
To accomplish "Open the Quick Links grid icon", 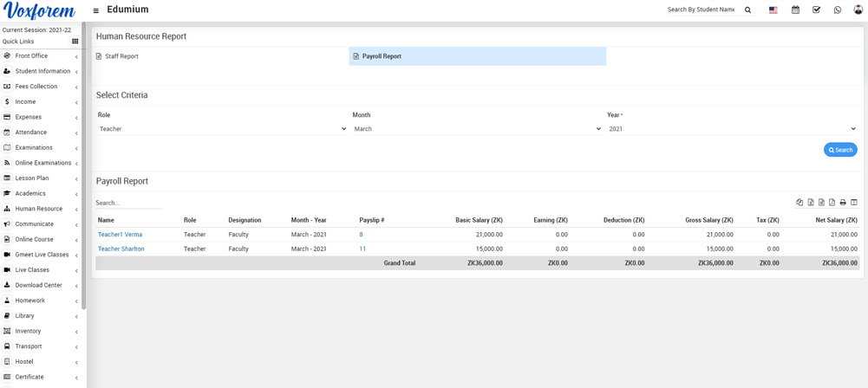I will pyautogui.click(x=75, y=42).
